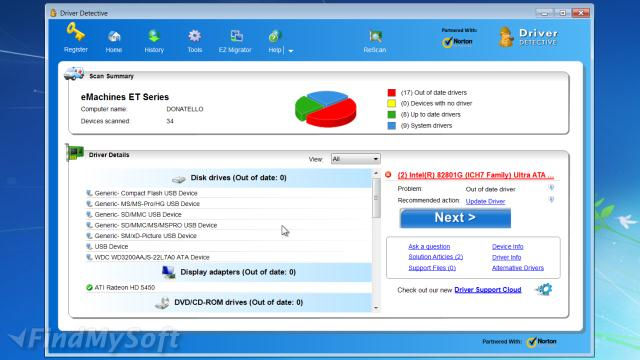
Task: Go to Home in the toolbar
Action: tap(114, 37)
